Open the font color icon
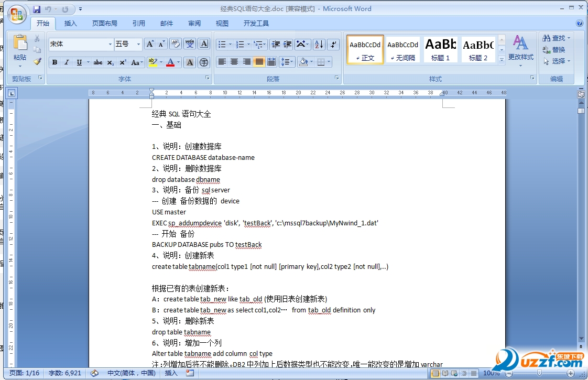Image resolution: width=588 pixels, height=380 pixels. pyautogui.click(x=170, y=62)
